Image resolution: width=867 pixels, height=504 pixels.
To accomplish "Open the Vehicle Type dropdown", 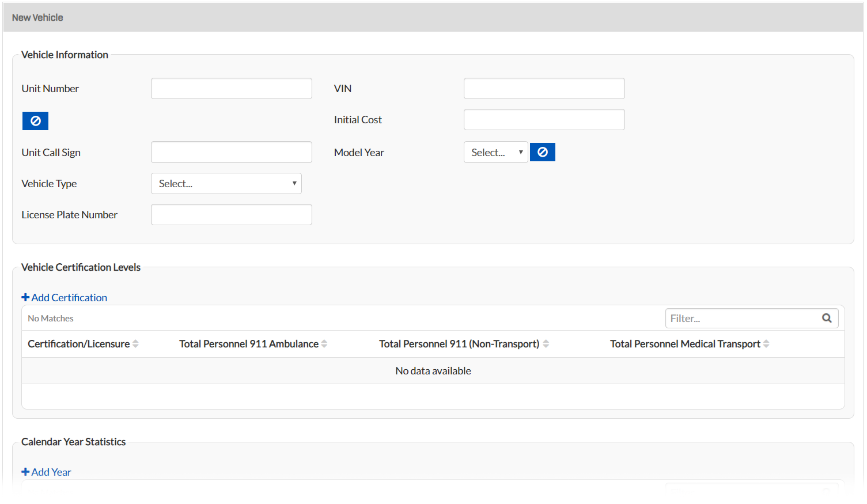I will coord(226,183).
